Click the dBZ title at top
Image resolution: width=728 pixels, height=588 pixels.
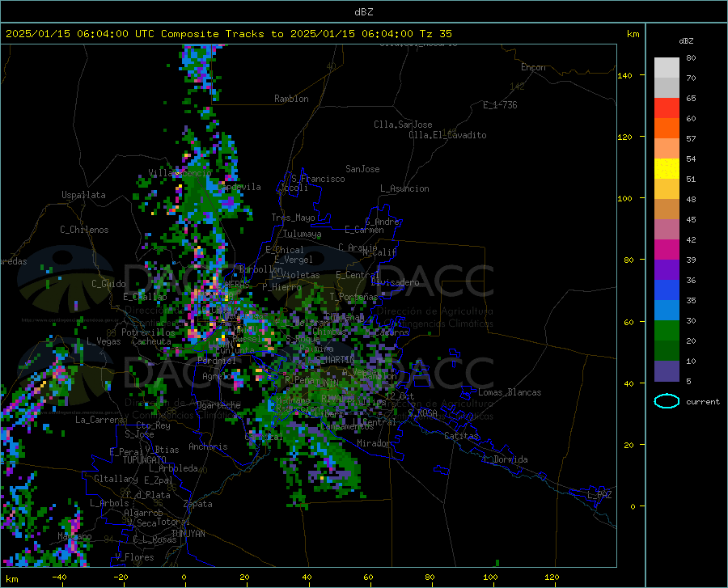point(363,12)
